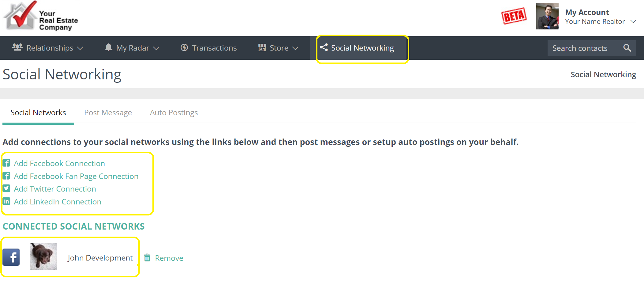Click the puppy profile thumbnail

tap(44, 257)
